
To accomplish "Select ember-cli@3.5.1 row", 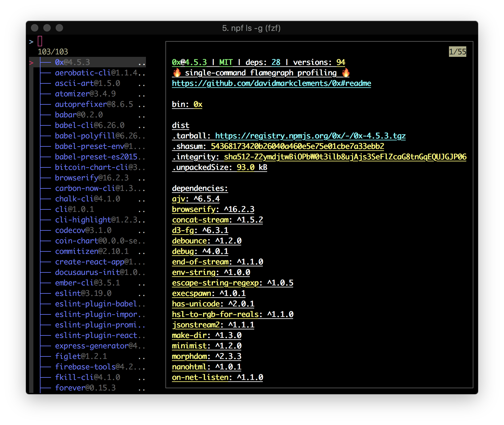I will 88,283.
